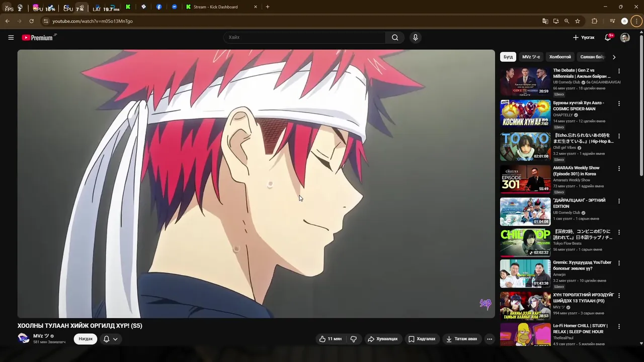644x362 pixels.
Task: Reload the page in the browser
Action: click(x=31, y=21)
